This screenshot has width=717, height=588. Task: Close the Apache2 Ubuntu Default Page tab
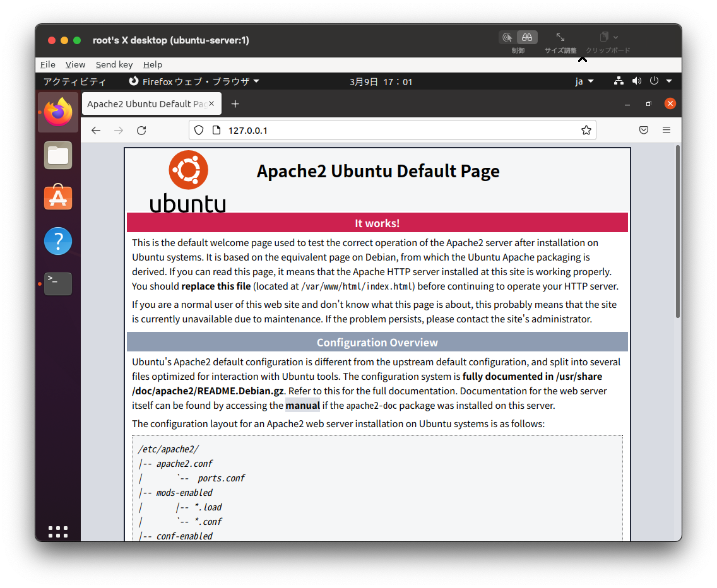tap(211, 104)
